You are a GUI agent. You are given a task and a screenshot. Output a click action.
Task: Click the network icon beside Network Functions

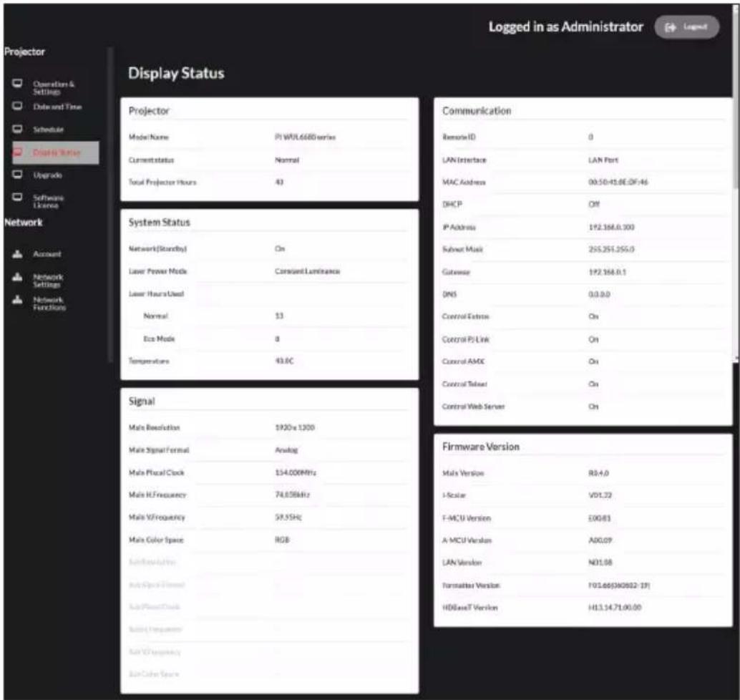click(x=17, y=300)
